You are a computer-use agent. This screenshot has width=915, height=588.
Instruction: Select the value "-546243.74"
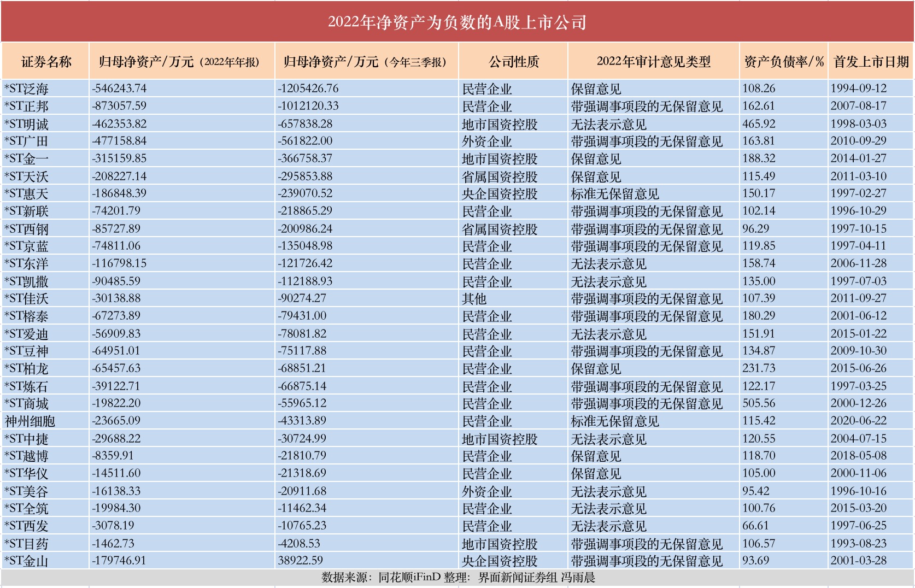[x=119, y=89]
